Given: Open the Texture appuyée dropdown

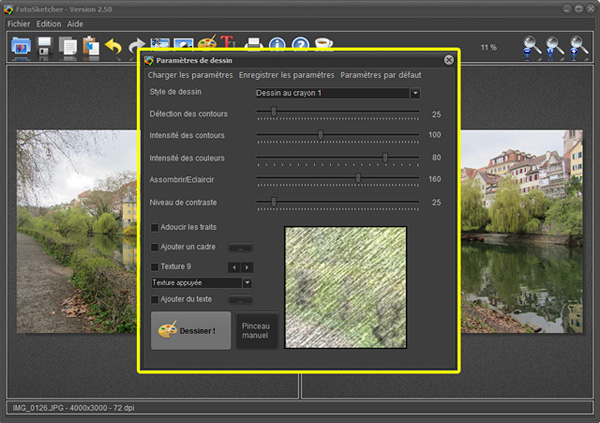Looking at the screenshot, I should (x=247, y=283).
